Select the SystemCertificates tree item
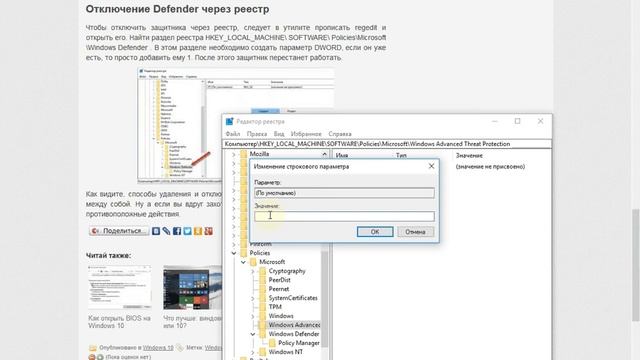Screen dimensions: 640x360 click(293, 298)
